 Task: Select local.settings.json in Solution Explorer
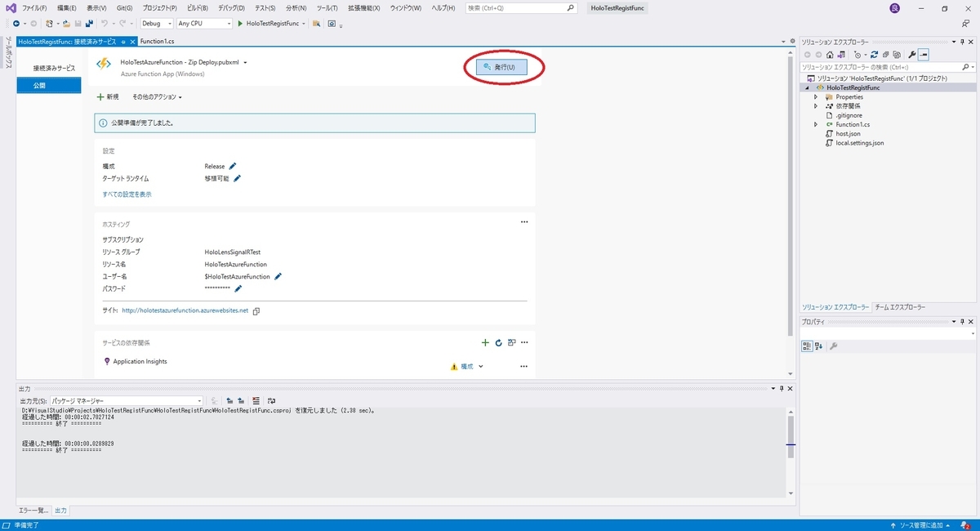pyautogui.click(x=859, y=143)
